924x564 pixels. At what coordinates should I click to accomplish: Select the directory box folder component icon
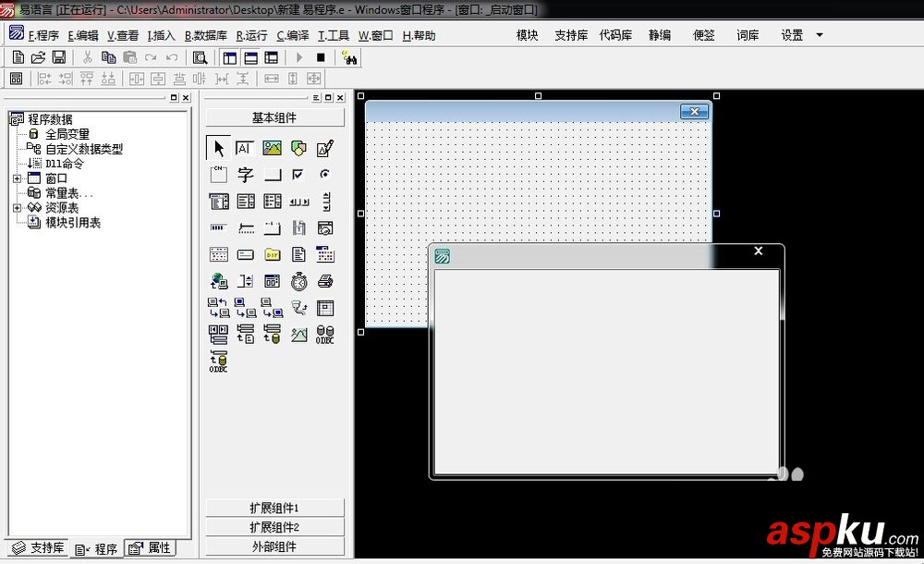pos(273,254)
